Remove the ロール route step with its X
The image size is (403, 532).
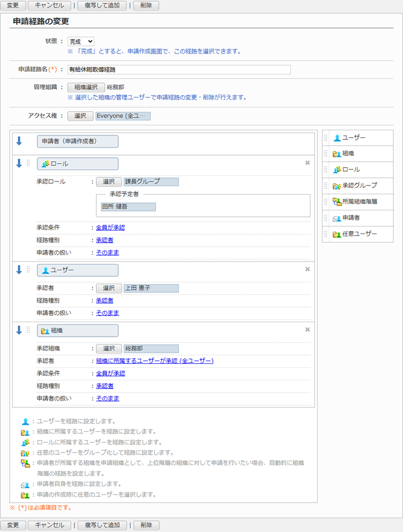tap(307, 163)
